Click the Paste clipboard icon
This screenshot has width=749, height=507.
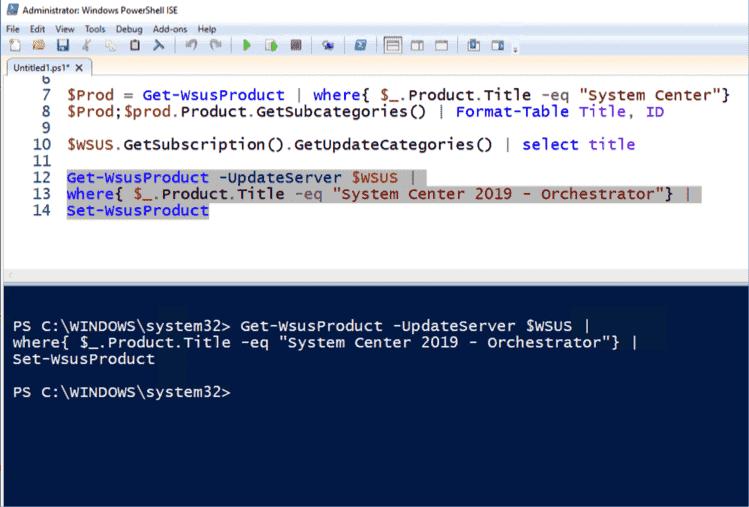tap(135, 45)
